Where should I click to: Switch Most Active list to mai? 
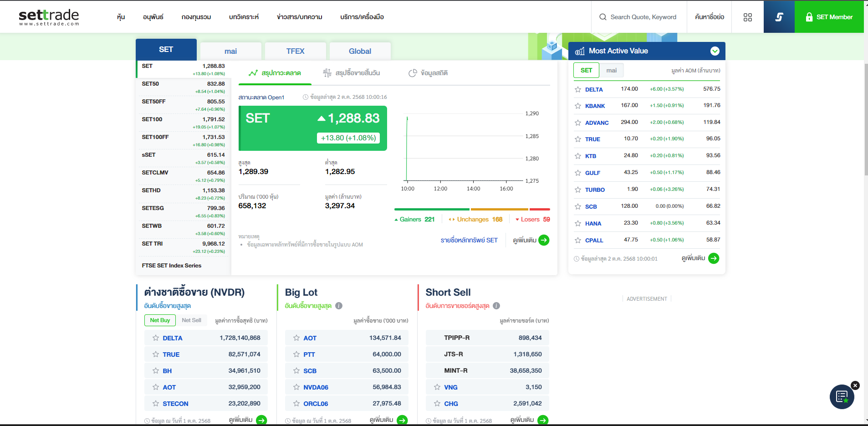tap(611, 70)
